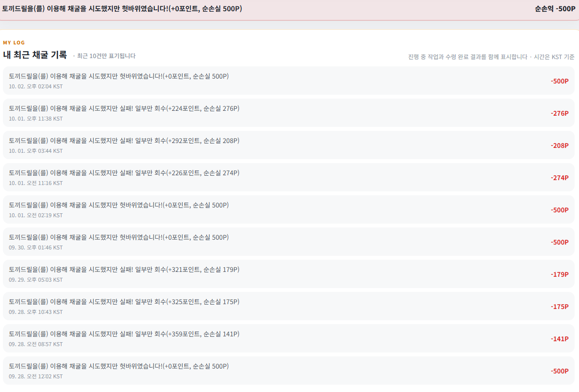Image resolution: width=579 pixels, height=392 pixels.
Task: Click the "-500P" amount in the 10. 02. row
Action: tap(559, 81)
